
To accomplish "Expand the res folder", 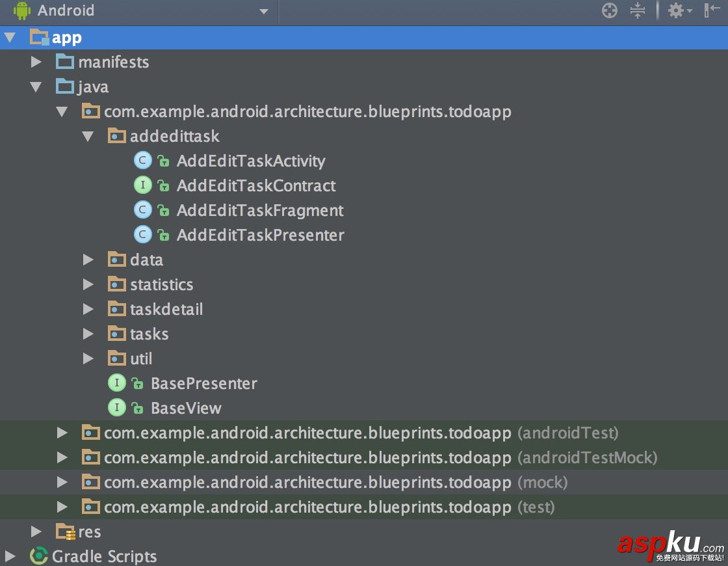I will click(x=35, y=532).
